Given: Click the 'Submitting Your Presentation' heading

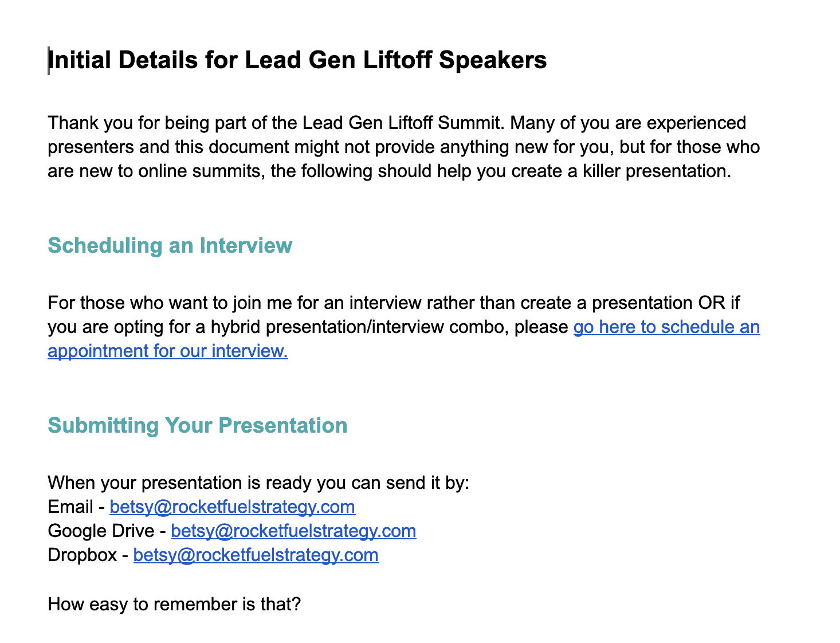Looking at the screenshot, I should click(198, 425).
